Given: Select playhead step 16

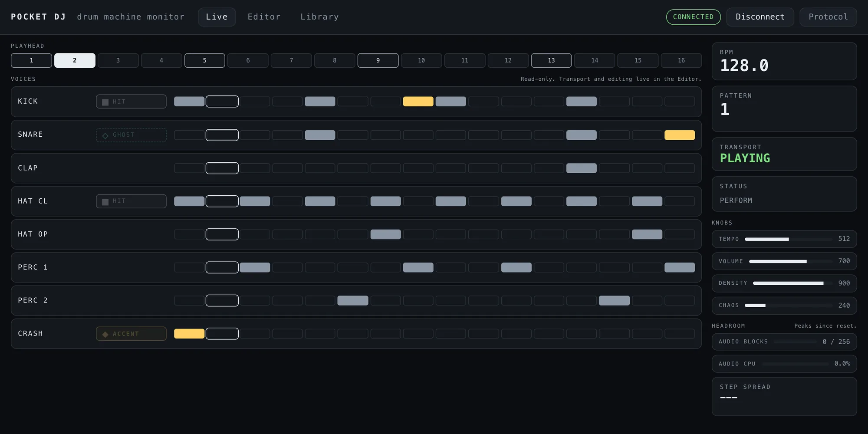Looking at the screenshot, I should tap(681, 60).
